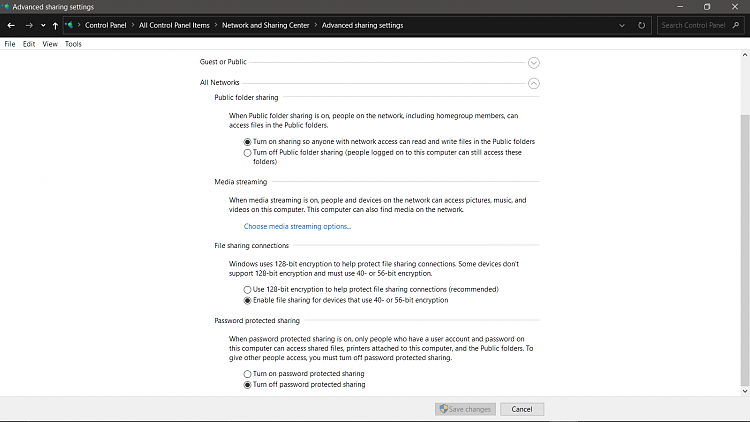The image size is (750, 422).
Task: Click the Public folder sharing heading
Action: tap(246, 98)
